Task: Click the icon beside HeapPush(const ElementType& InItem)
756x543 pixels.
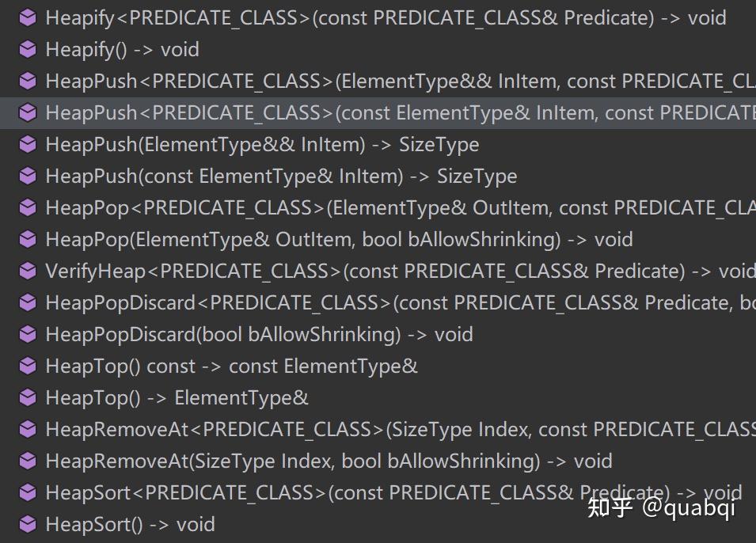Action: click(28, 177)
